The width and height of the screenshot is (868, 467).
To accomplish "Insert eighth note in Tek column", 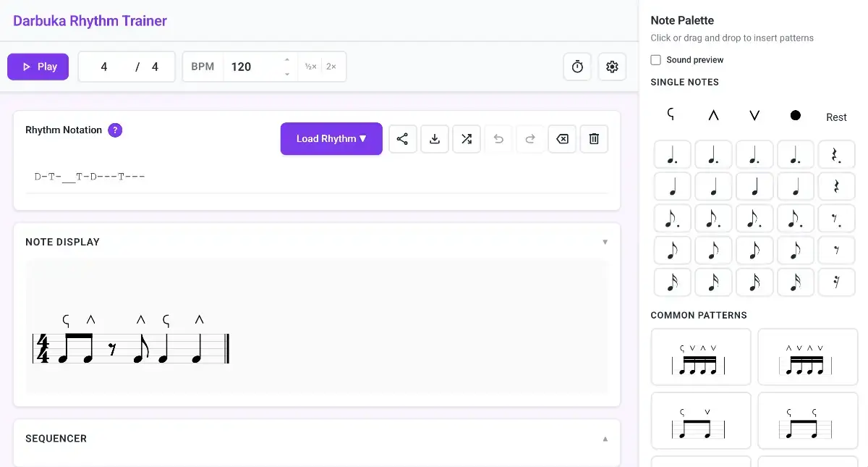I will [713, 250].
